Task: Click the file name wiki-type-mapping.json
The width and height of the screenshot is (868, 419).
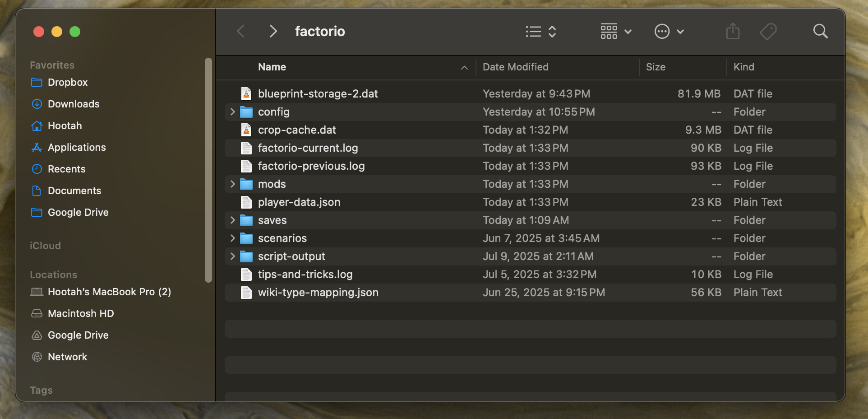Action: pos(318,292)
